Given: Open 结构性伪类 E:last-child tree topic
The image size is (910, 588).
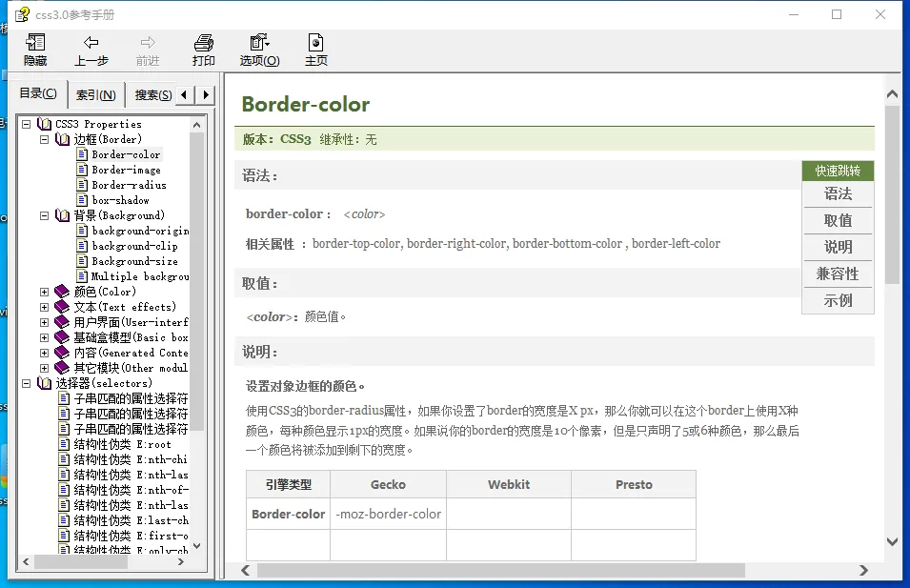Looking at the screenshot, I should (x=131, y=520).
